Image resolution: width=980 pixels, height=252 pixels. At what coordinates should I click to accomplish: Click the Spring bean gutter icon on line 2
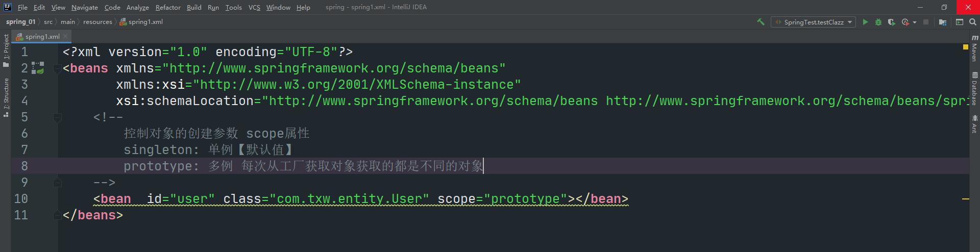[38, 68]
